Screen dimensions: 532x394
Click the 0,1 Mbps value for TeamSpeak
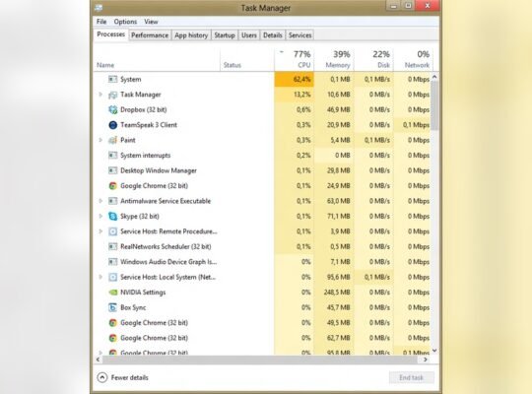tap(416, 125)
